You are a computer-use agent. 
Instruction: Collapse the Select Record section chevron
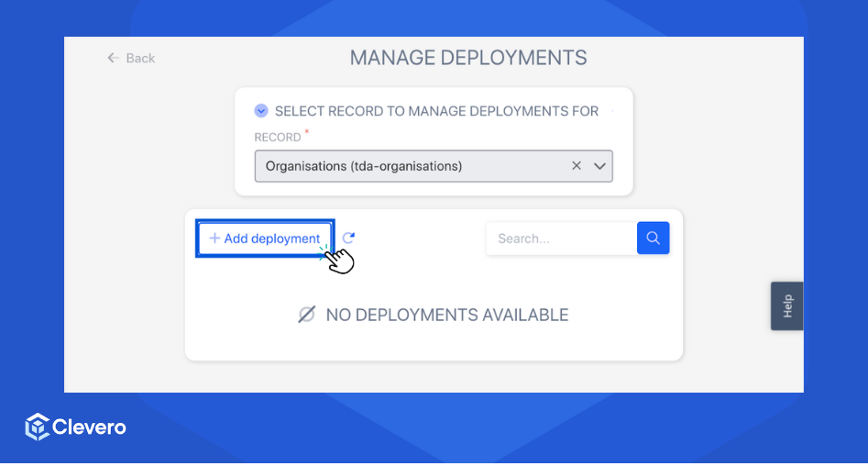tap(260, 111)
